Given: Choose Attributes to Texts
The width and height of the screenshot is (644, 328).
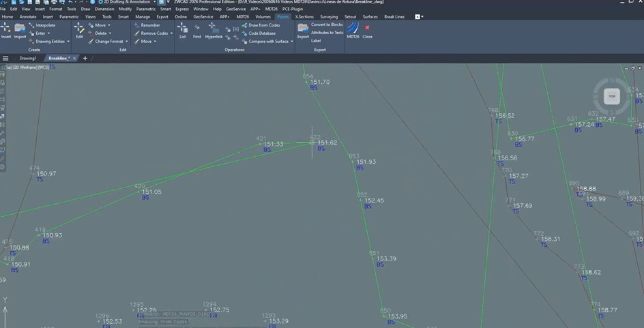Looking at the screenshot, I should pos(327,33).
